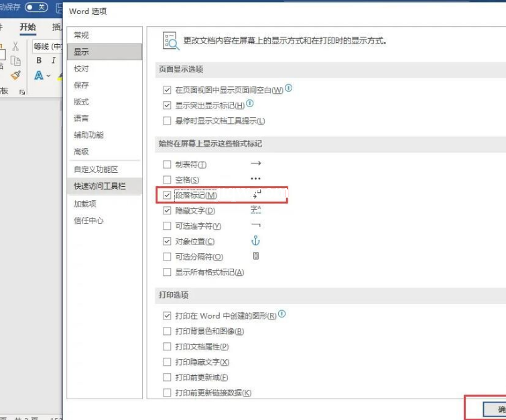Screen dimensions: 506x420
Task: Check 打印前更新域
Action: coord(167,377)
